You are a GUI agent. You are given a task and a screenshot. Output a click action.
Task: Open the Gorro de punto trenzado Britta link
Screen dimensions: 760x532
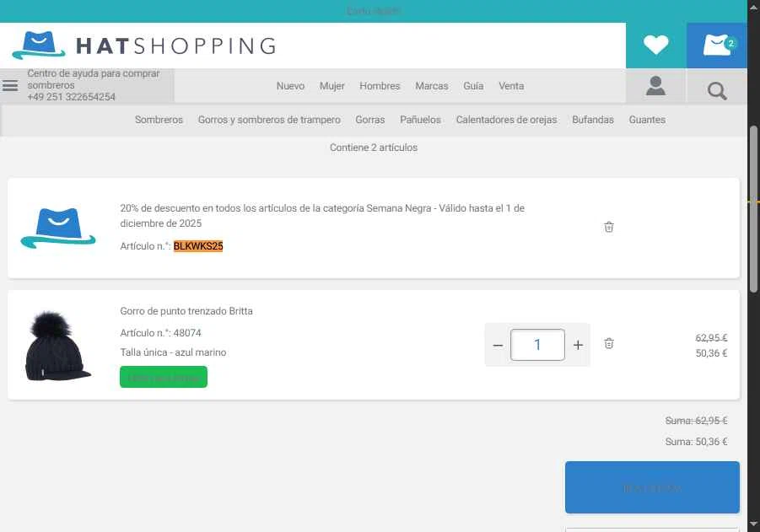pos(186,311)
